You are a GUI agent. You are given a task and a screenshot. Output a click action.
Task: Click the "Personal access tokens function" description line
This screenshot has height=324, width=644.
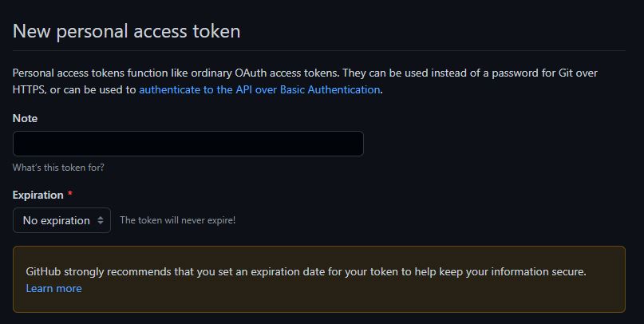305,73
